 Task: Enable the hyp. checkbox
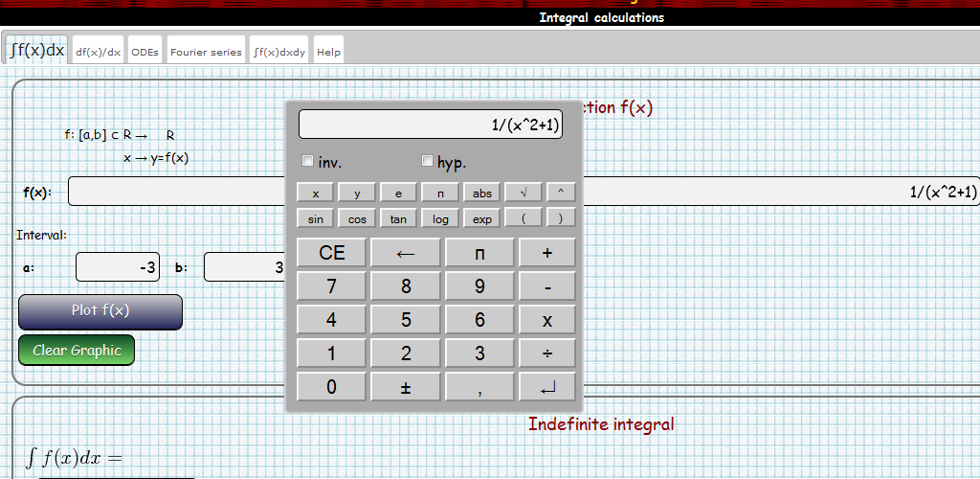(428, 161)
